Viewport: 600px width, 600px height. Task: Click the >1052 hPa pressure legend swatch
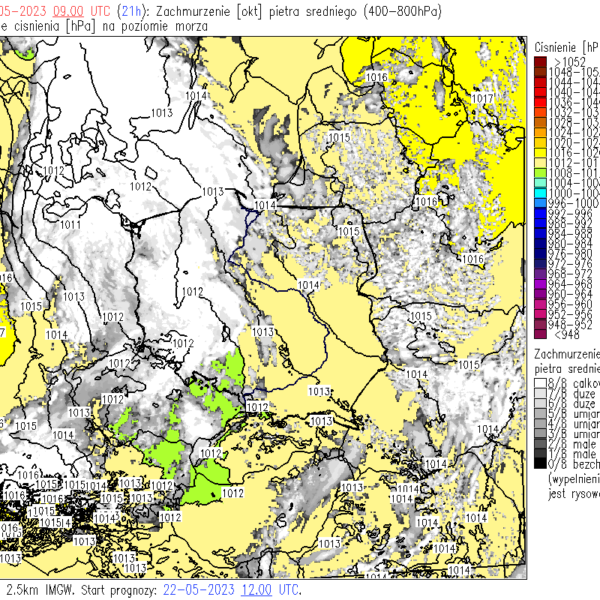click(x=540, y=62)
